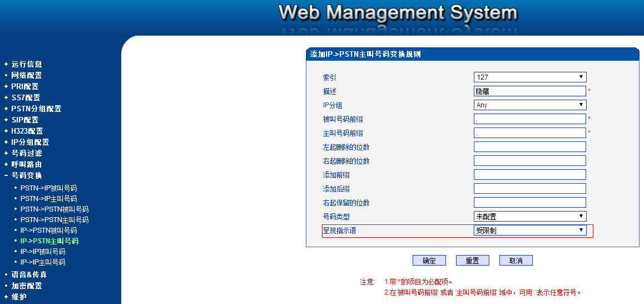The image size is (644, 304).
Task: Click the 被叫号码前缀 input field
Action: pos(529,119)
